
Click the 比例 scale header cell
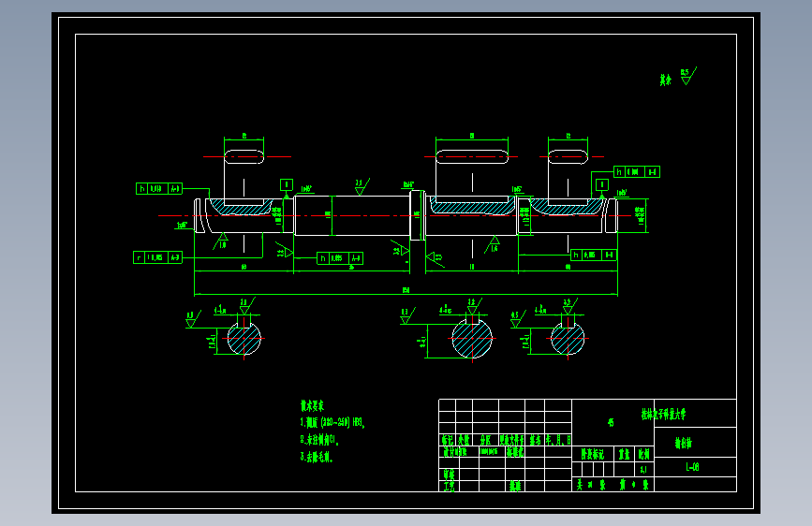[x=643, y=455]
